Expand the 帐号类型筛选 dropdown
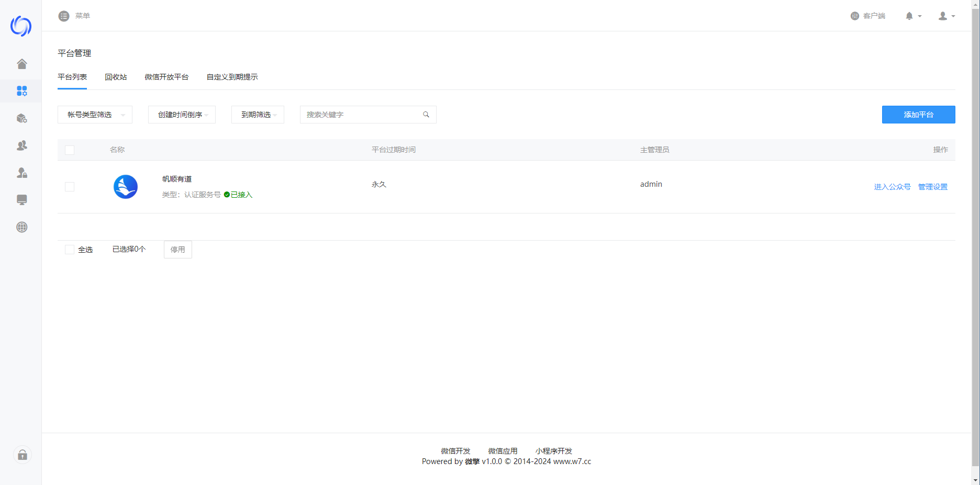 (x=95, y=115)
